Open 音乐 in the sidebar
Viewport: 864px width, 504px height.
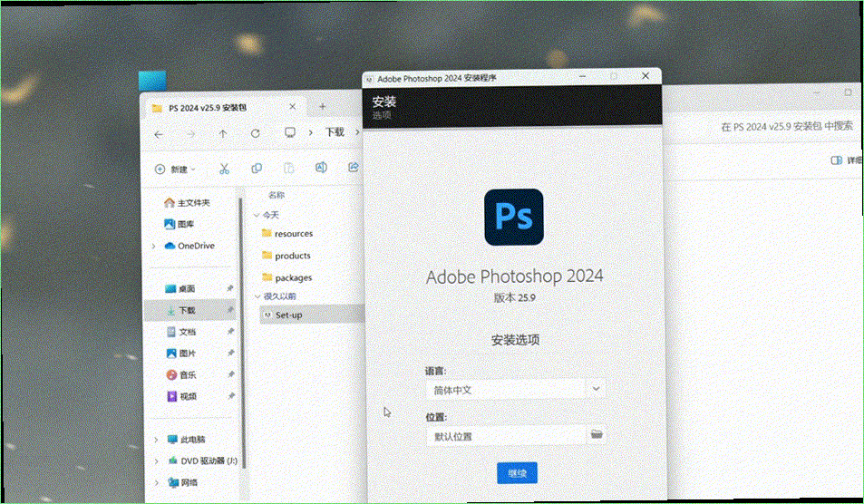180,374
